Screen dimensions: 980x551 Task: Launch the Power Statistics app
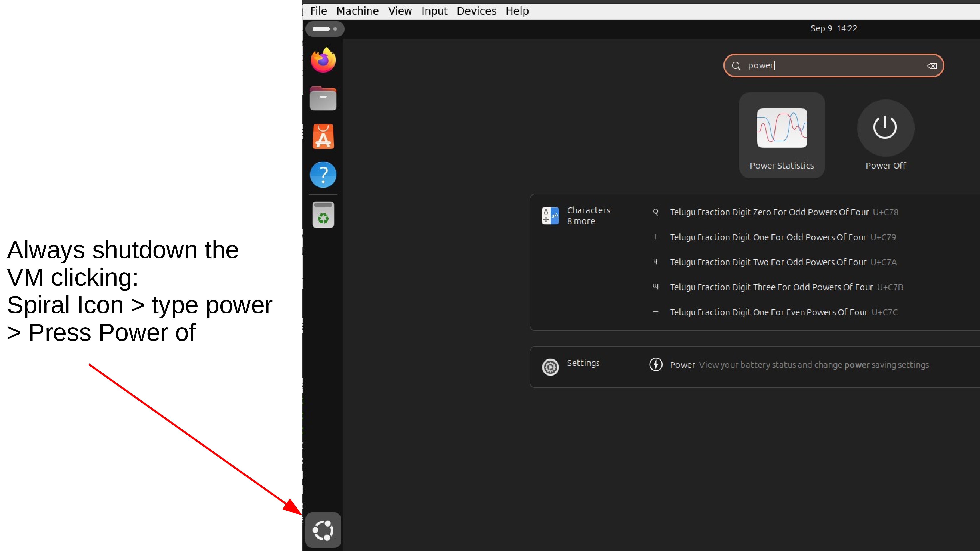pyautogui.click(x=782, y=135)
